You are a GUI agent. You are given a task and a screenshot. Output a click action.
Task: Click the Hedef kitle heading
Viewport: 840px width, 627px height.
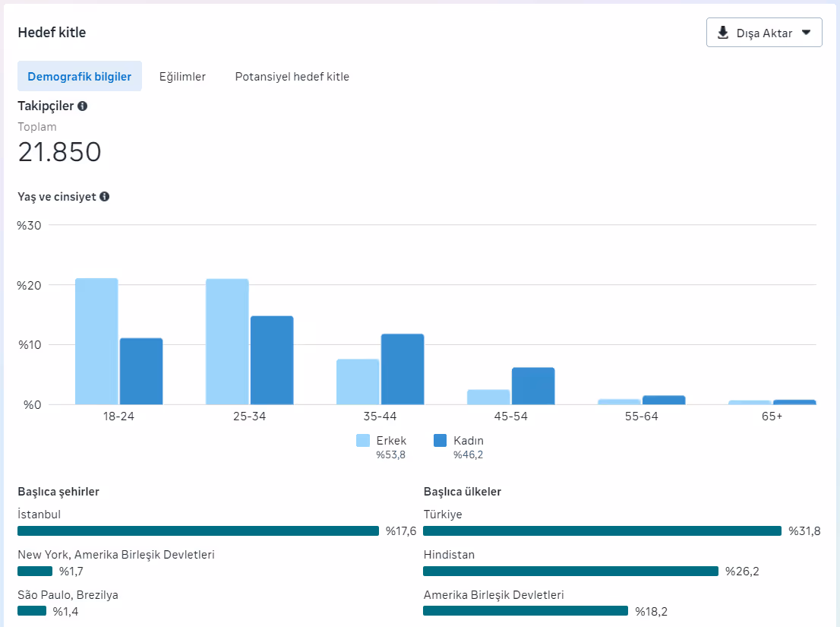52,33
